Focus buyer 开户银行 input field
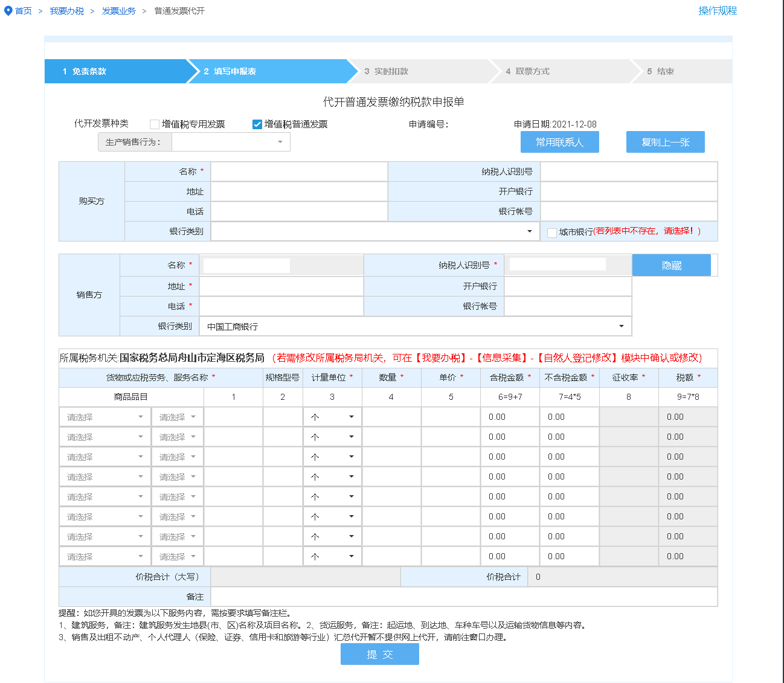 pos(629,191)
